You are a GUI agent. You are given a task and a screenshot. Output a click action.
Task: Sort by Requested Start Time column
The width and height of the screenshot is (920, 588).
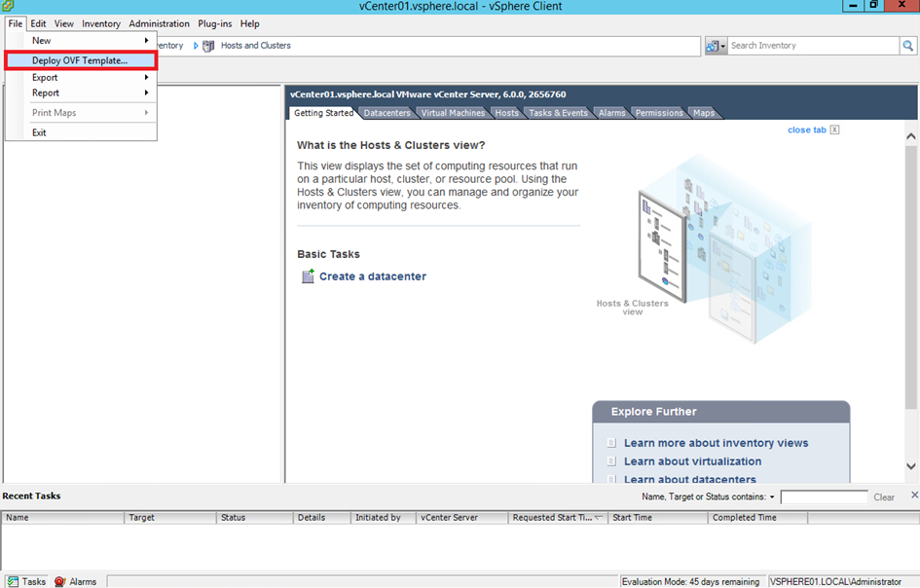(558, 518)
